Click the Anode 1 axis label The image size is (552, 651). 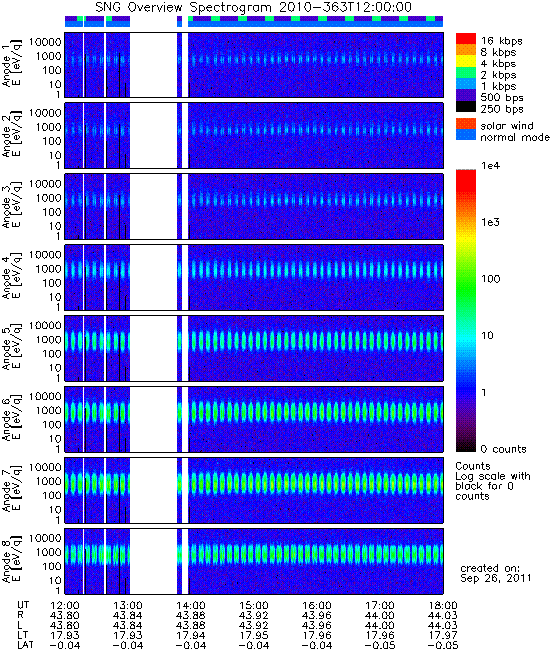pos(11,64)
